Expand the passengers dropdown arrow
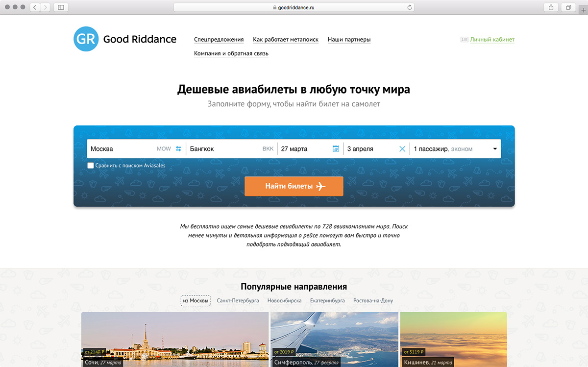 pos(494,149)
